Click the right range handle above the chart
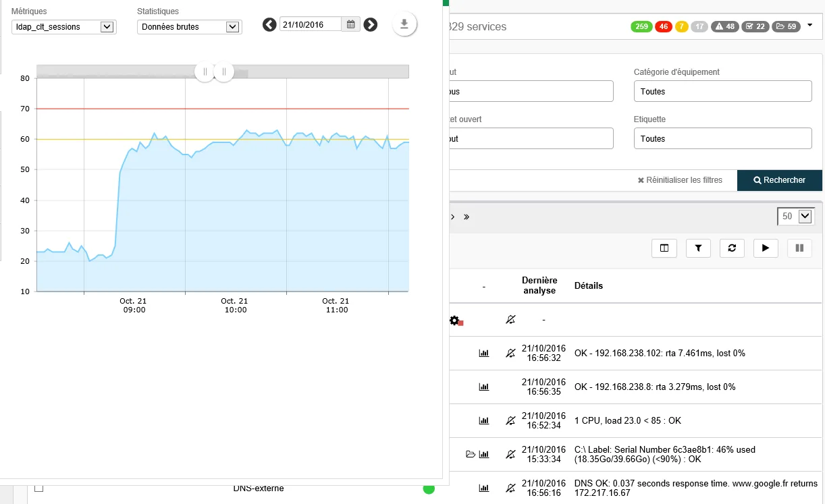Screen dimensions: 825x504 pyautogui.click(x=224, y=72)
